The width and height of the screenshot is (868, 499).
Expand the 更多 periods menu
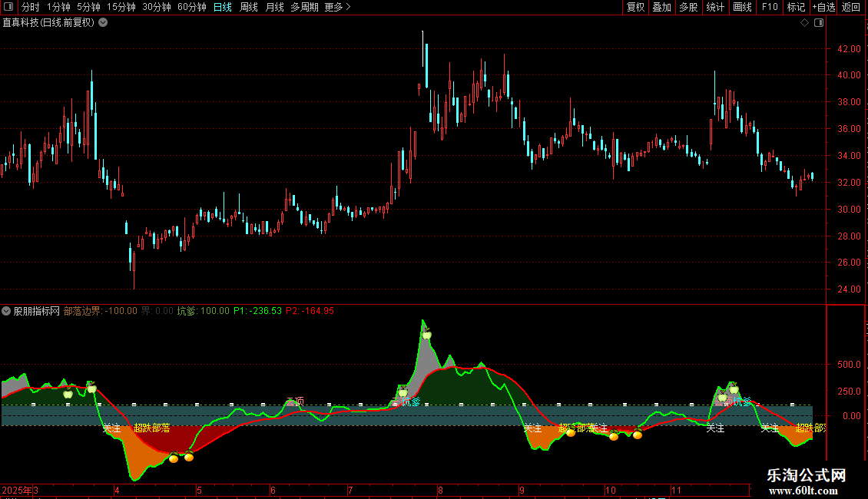click(x=337, y=7)
